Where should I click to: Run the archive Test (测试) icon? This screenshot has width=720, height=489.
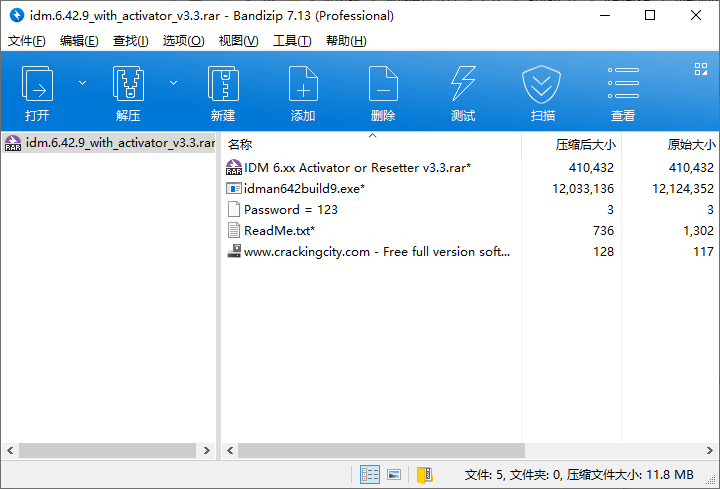(463, 84)
